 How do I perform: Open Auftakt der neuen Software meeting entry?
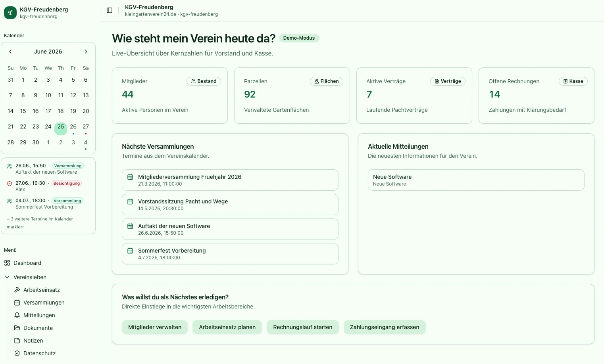click(230, 229)
